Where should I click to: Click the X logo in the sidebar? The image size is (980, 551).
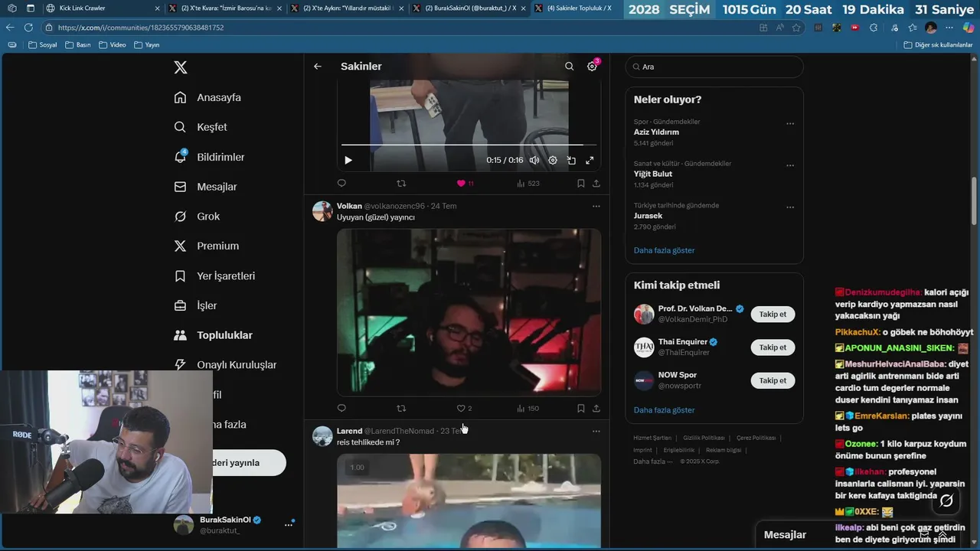[181, 67]
